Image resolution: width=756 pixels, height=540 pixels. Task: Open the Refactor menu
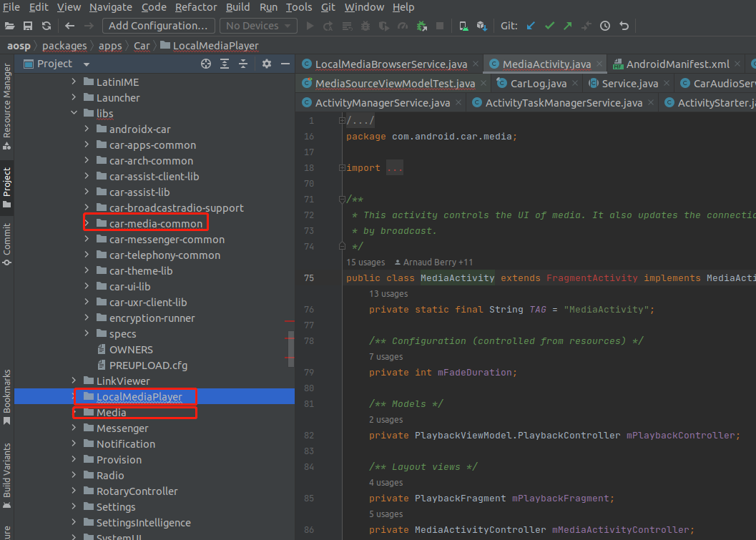(x=196, y=7)
